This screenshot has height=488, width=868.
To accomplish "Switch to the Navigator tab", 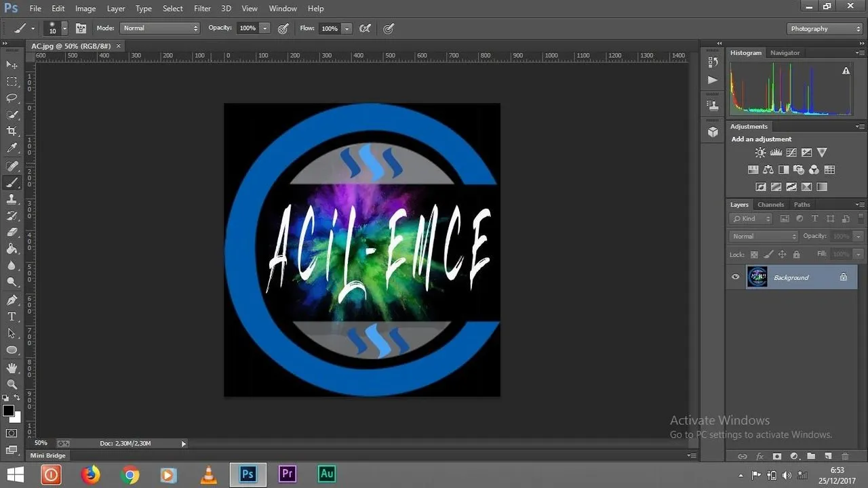I will (785, 52).
